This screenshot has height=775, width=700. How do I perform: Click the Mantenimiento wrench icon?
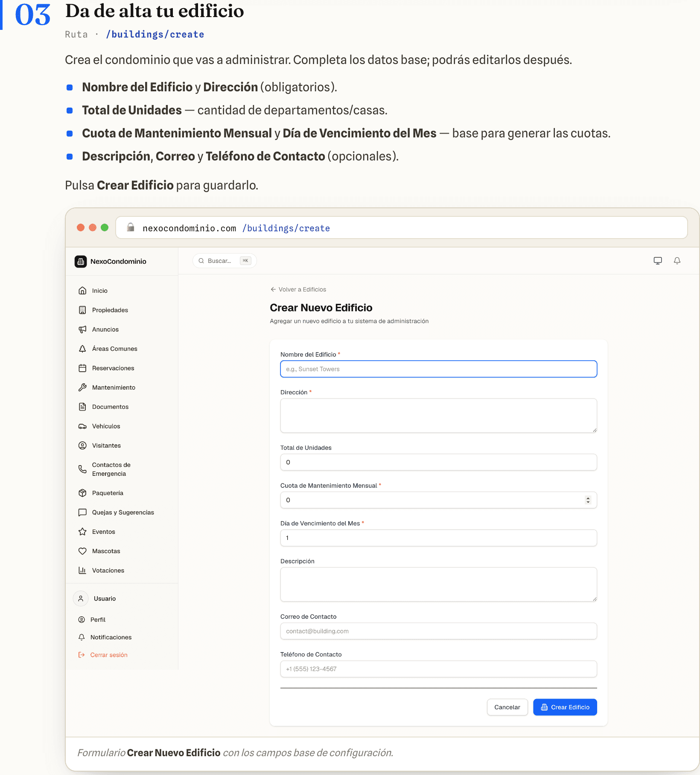tap(82, 387)
